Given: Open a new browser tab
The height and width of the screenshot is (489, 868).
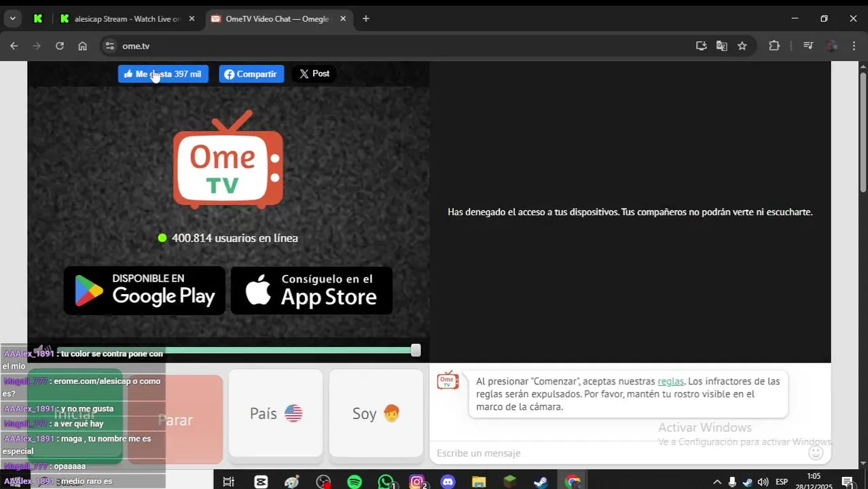Looking at the screenshot, I should (366, 19).
